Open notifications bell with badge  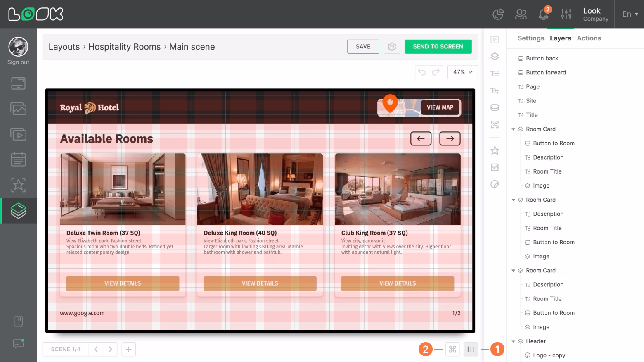(x=544, y=14)
